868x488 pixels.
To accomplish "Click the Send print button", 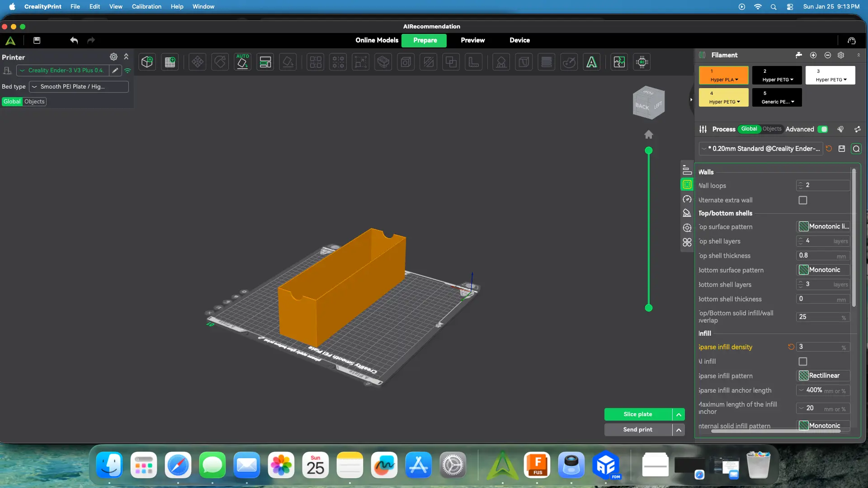I will (x=638, y=430).
